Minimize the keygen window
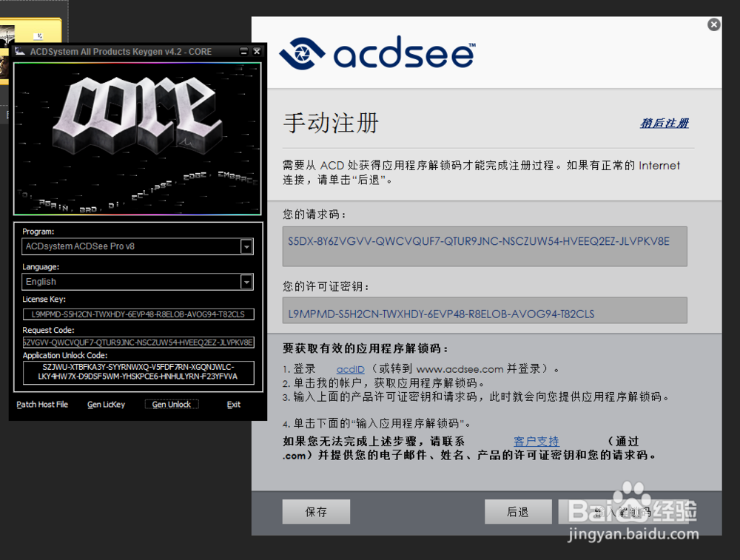 (243, 51)
